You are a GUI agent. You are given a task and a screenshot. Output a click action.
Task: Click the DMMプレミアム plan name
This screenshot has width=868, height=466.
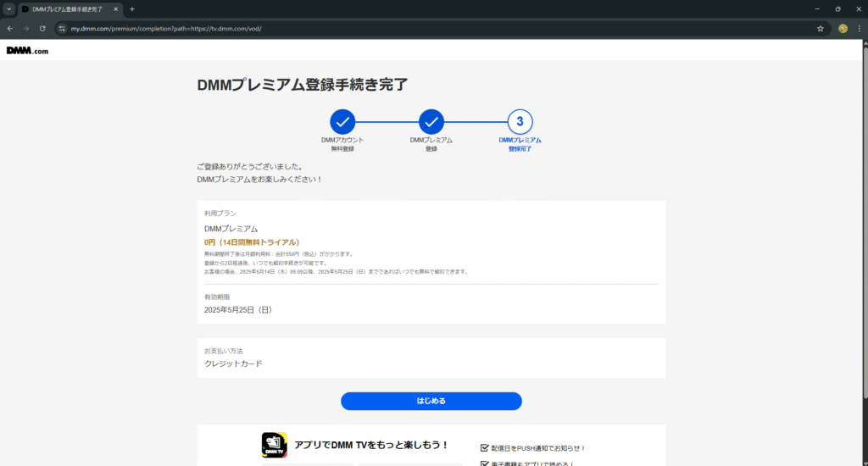click(x=231, y=229)
